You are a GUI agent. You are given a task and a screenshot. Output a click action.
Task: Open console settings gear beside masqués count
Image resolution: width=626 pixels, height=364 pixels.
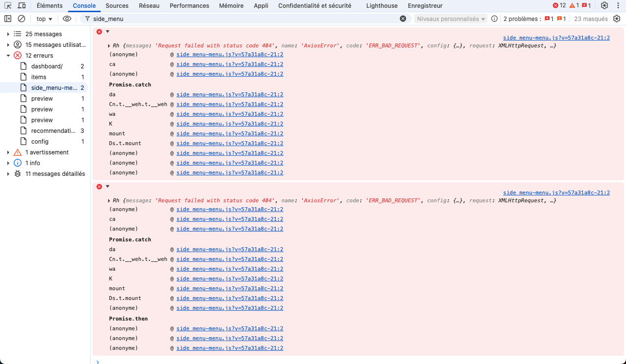617,19
